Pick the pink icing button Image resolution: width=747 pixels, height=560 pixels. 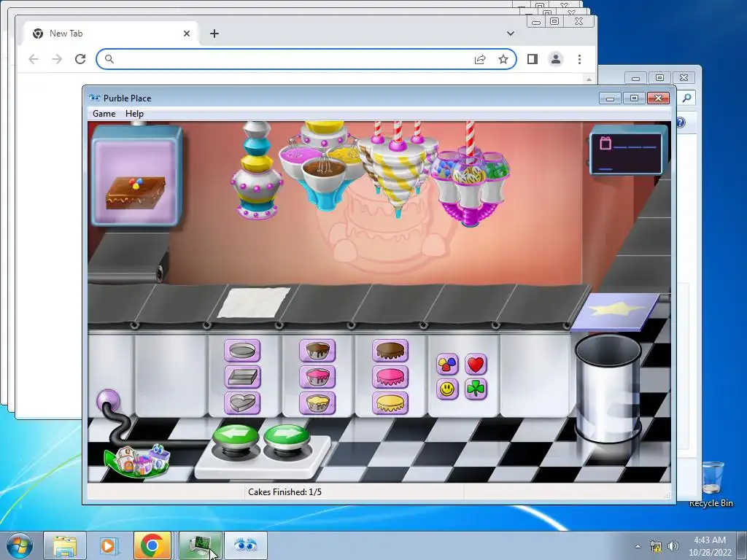pyautogui.click(x=390, y=377)
